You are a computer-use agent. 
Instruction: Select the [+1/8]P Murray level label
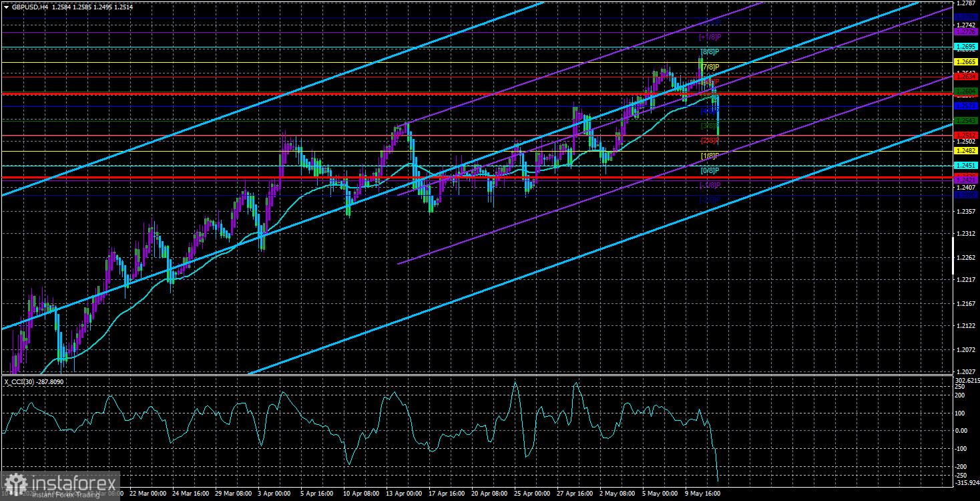click(710, 37)
